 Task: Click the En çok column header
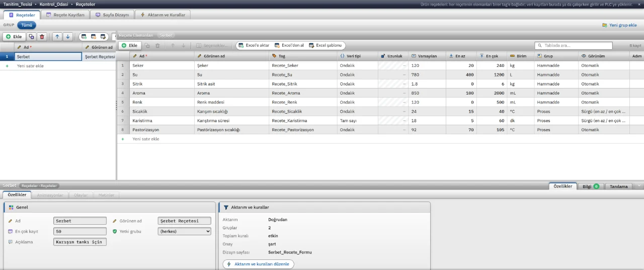coord(492,56)
